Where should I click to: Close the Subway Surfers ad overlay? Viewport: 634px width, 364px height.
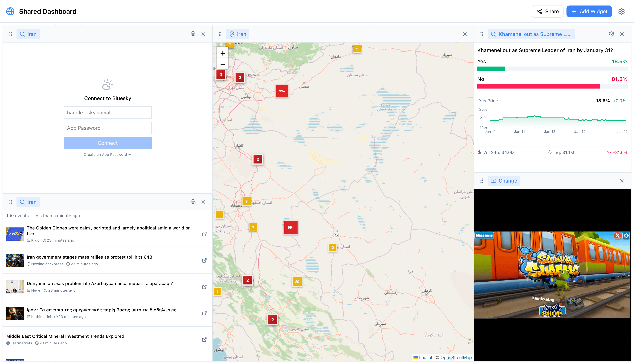[x=617, y=236]
